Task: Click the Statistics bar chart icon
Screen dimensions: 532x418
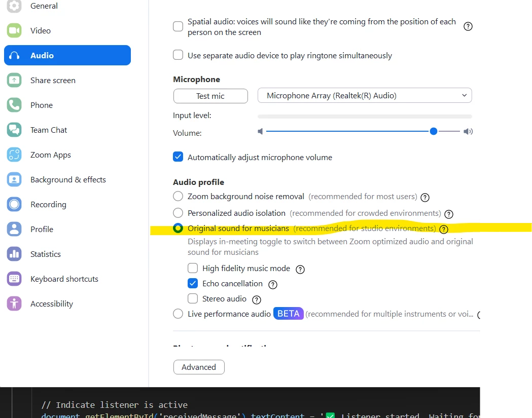Action: (x=14, y=254)
